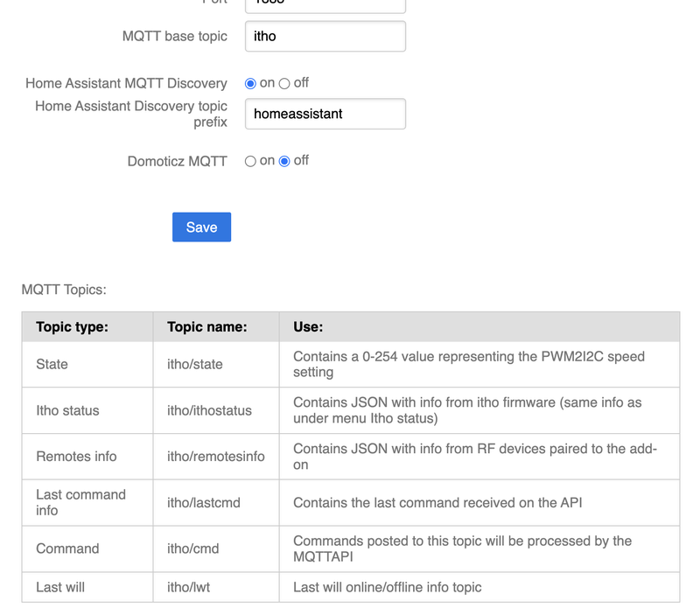Select off for Home Assistant MQTT Discovery

point(284,84)
